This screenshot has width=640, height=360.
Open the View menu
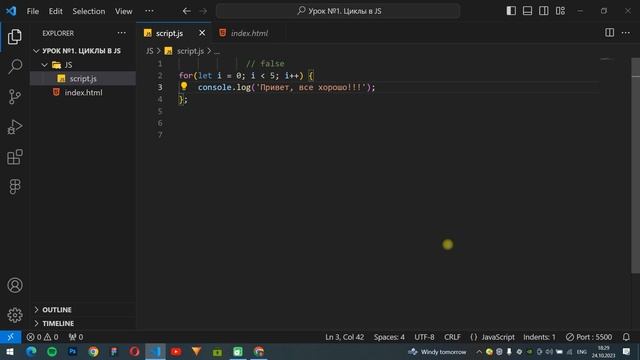123,11
